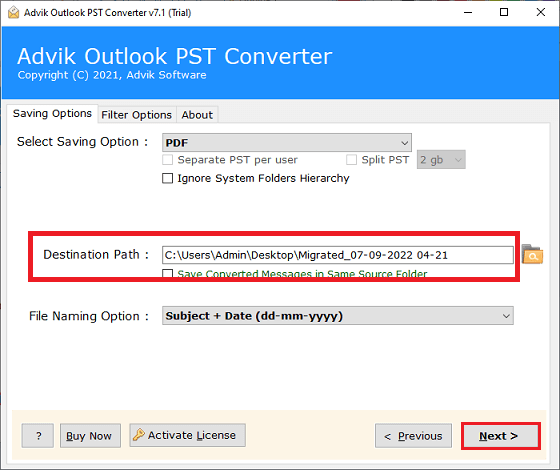Image resolution: width=560 pixels, height=470 pixels.
Task: Switch to the Saving Options tab
Action: (x=52, y=114)
